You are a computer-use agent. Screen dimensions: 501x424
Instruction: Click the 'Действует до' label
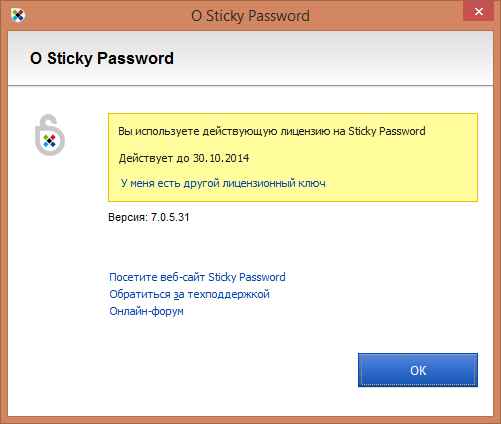point(154,158)
